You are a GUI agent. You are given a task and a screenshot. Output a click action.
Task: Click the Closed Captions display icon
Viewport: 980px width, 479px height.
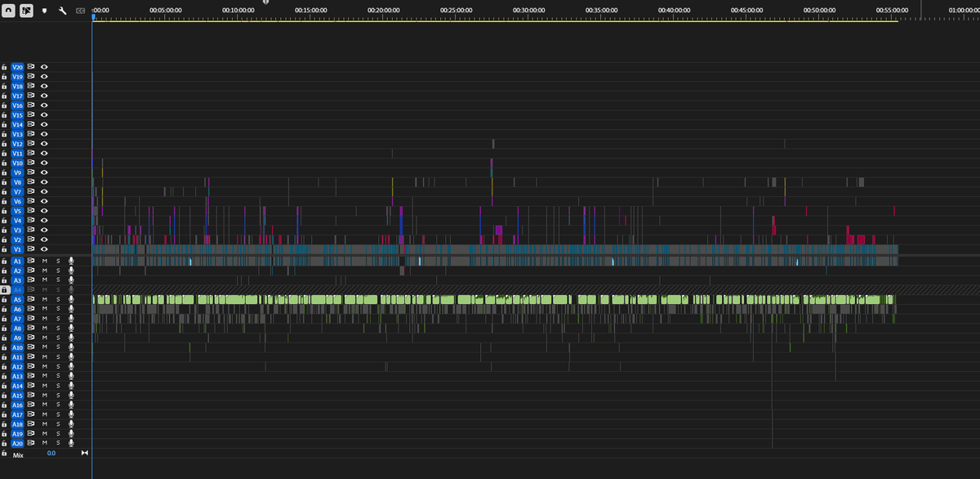tap(80, 11)
